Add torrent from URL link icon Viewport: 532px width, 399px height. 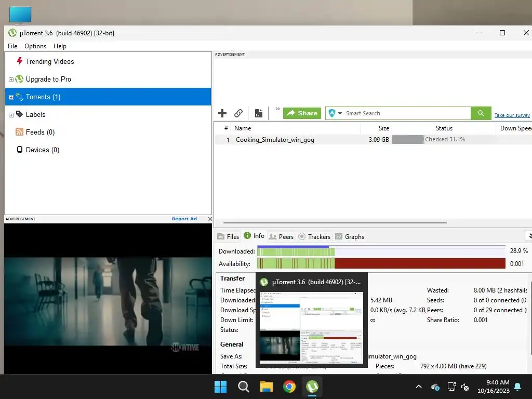click(x=238, y=113)
